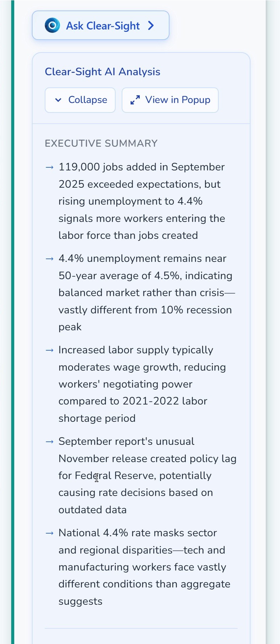This screenshot has height=644, width=280.
Task: Click arrow bullet beside "4.4% unemployment remains"
Action: point(49,258)
